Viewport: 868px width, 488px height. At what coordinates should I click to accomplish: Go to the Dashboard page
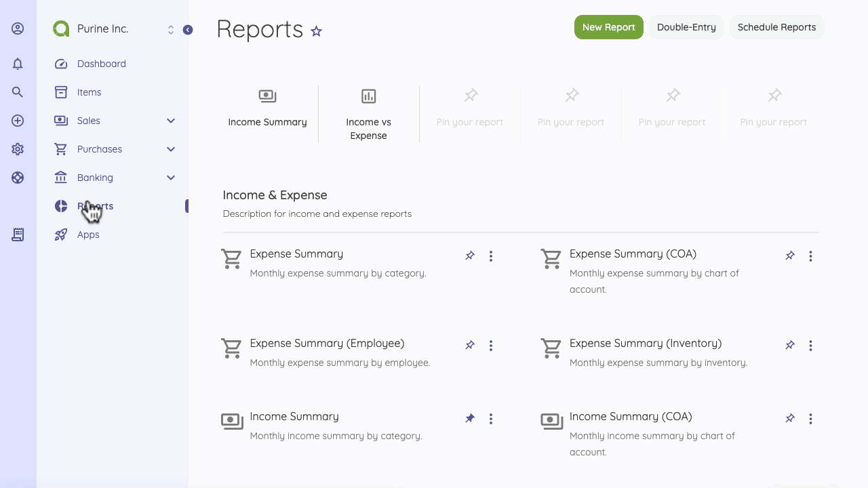pyautogui.click(x=102, y=63)
